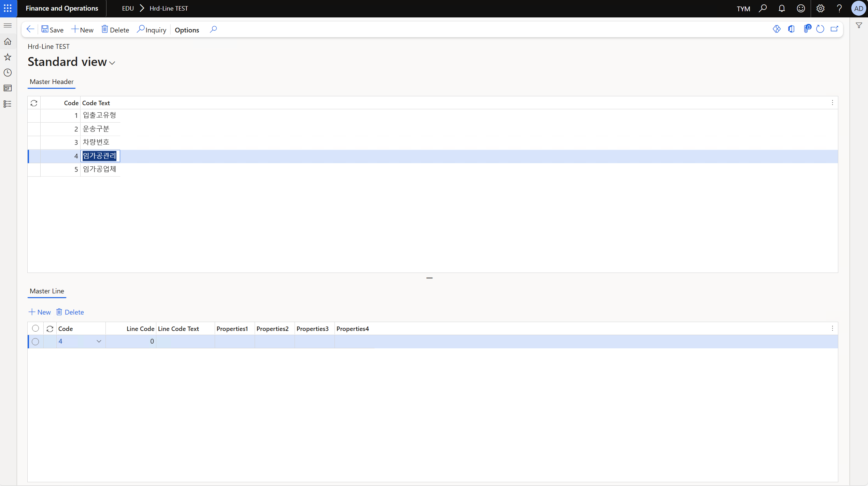
Task: Click Save in the action bar
Action: [53, 30]
